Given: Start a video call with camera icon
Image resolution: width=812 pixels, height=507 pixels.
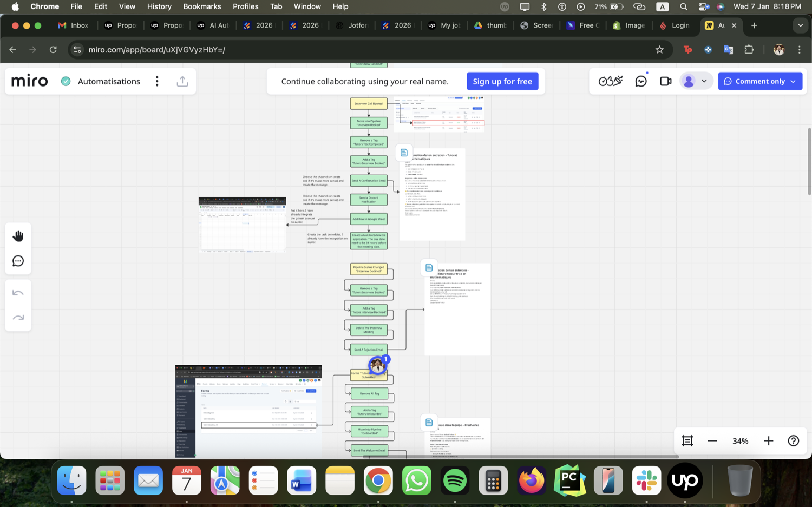Looking at the screenshot, I should (x=666, y=81).
